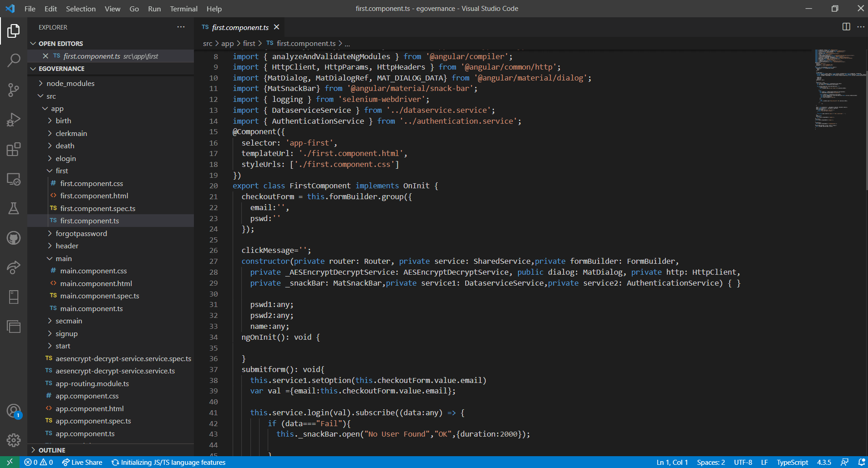The height and width of the screenshot is (468, 868).
Task: Open the Accounts icon in activity bar
Action: [x=14, y=411]
